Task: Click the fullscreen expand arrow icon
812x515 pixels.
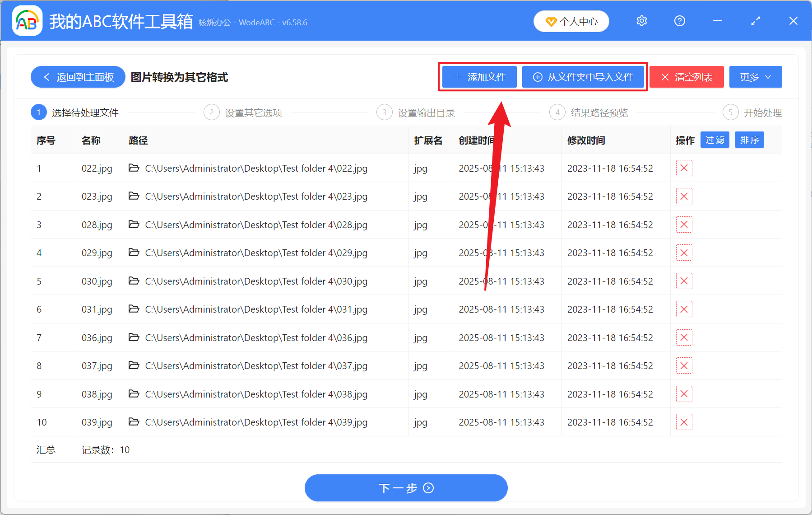Action: pyautogui.click(x=755, y=21)
